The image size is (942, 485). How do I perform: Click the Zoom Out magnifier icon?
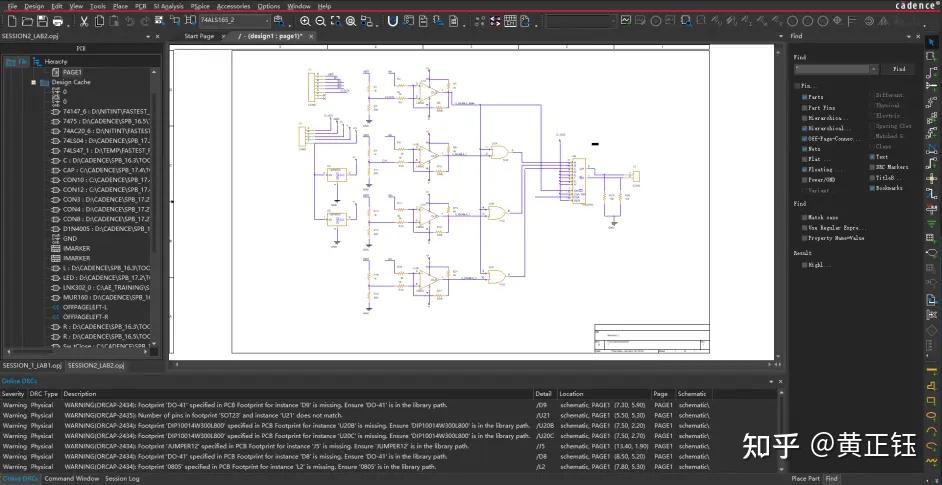[x=320, y=21]
